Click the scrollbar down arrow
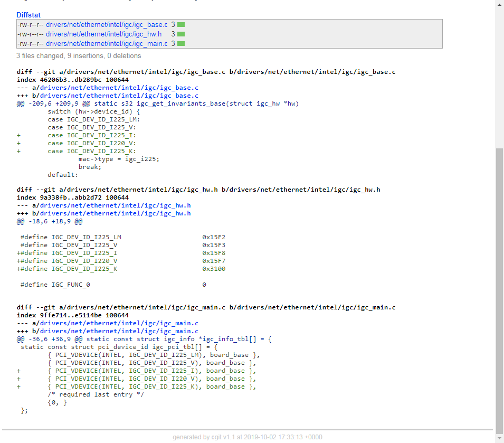 [499, 438]
